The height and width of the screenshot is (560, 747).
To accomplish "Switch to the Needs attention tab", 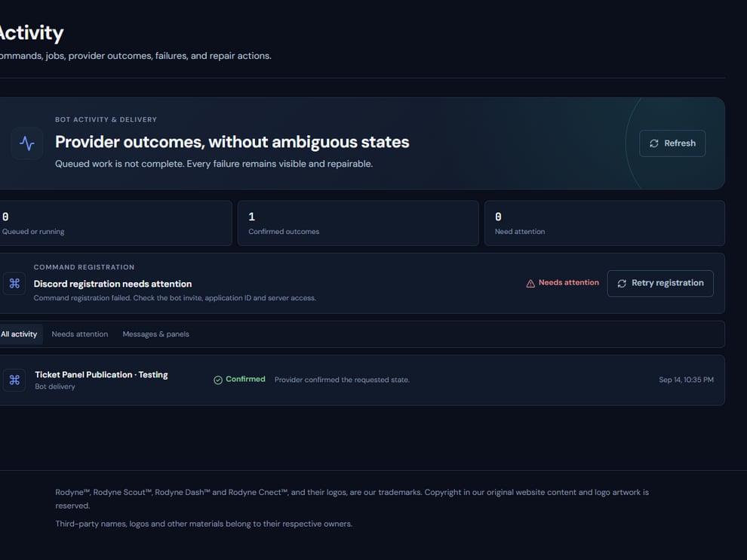I will (79, 334).
